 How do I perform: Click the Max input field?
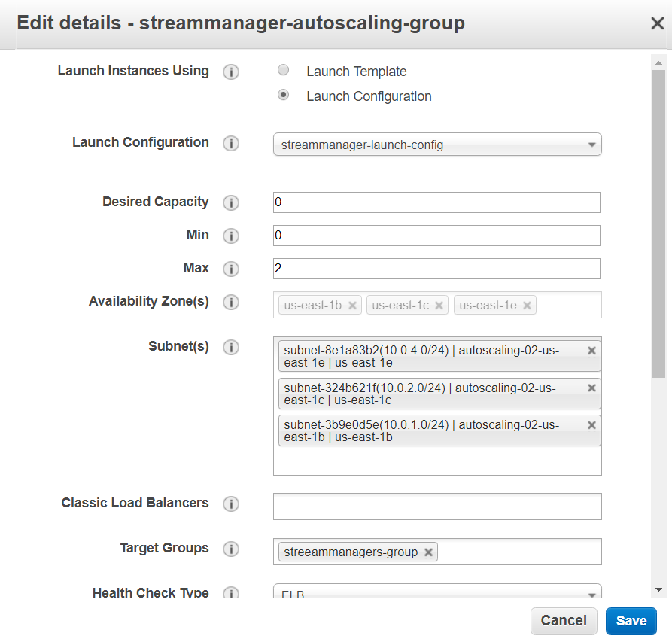[436, 269]
